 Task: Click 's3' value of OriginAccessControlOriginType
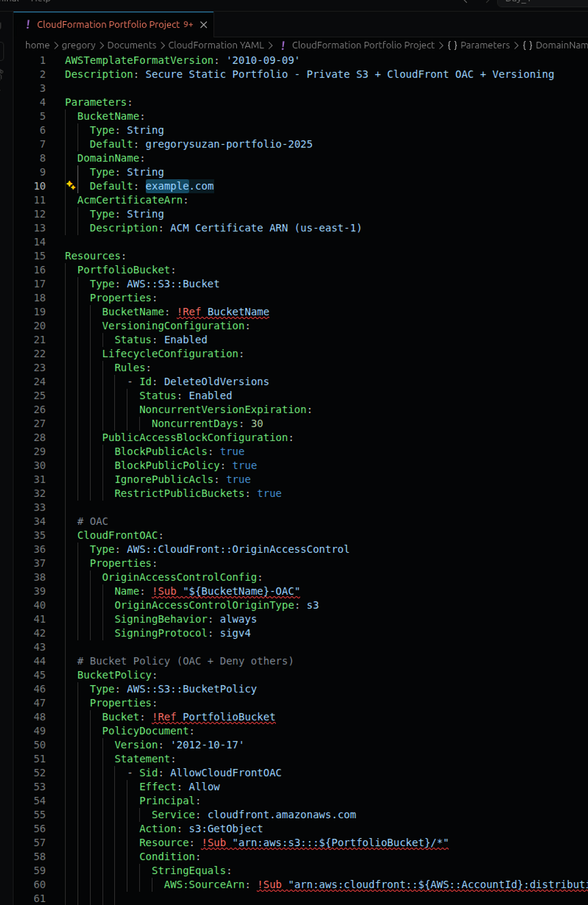click(312, 605)
